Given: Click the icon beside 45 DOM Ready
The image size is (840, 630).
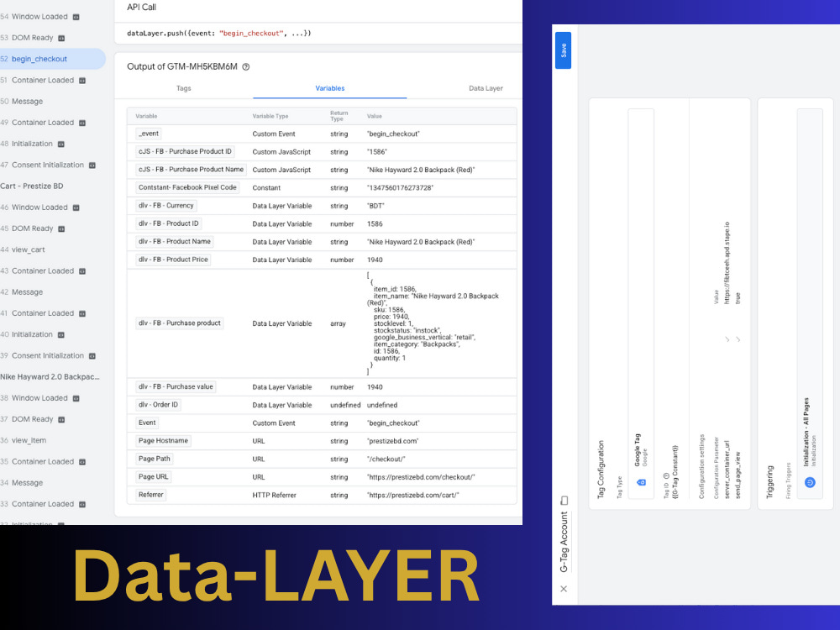Looking at the screenshot, I should point(61,228).
